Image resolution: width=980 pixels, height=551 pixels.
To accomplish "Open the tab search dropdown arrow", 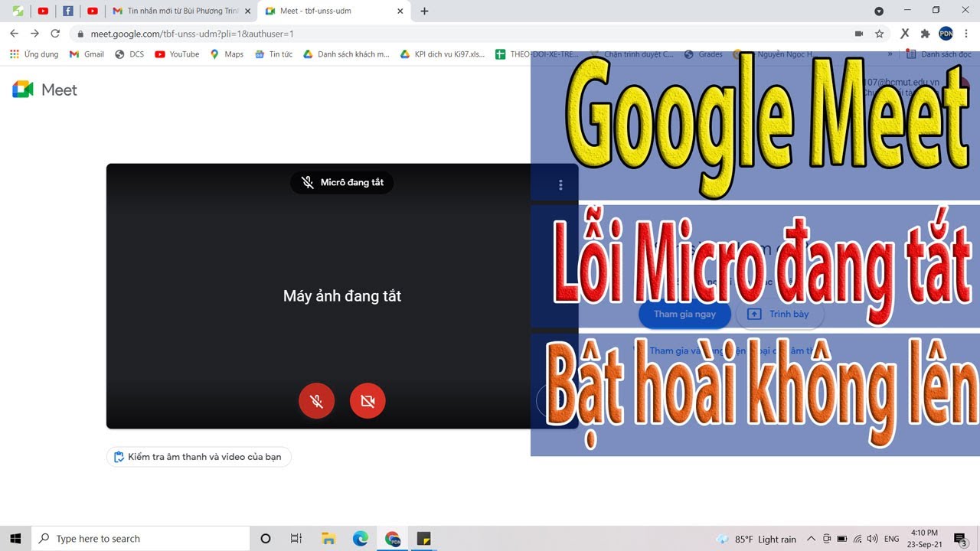I will coord(879,11).
